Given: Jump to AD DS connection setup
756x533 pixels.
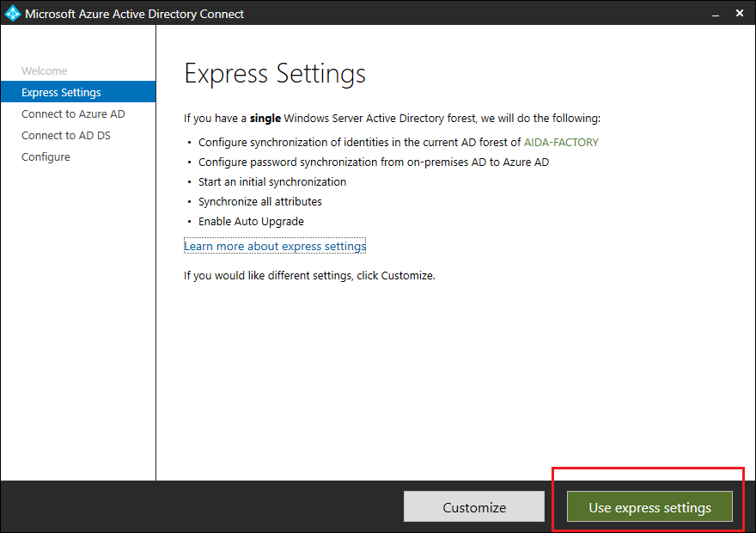Looking at the screenshot, I should coord(65,135).
